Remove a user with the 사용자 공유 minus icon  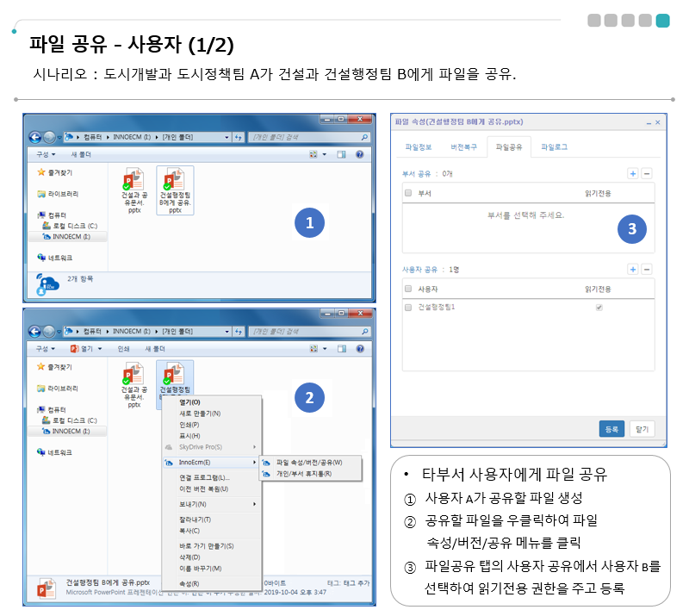pos(647,270)
